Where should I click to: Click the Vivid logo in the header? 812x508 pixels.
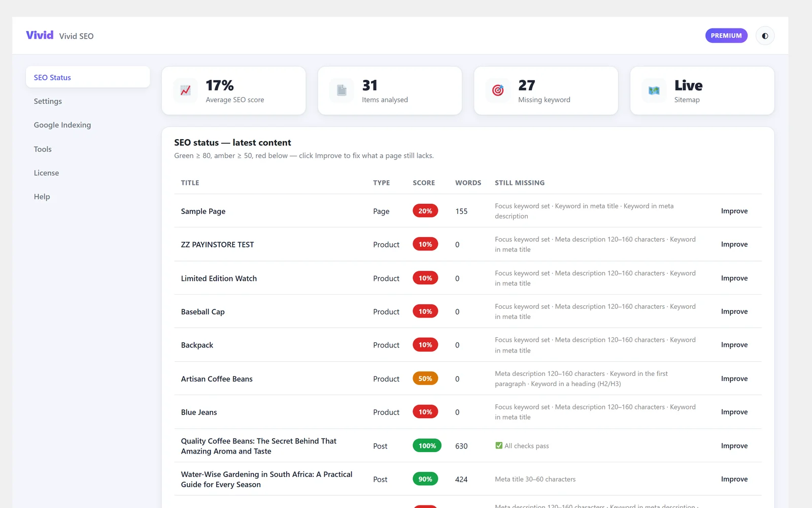pos(40,35)
